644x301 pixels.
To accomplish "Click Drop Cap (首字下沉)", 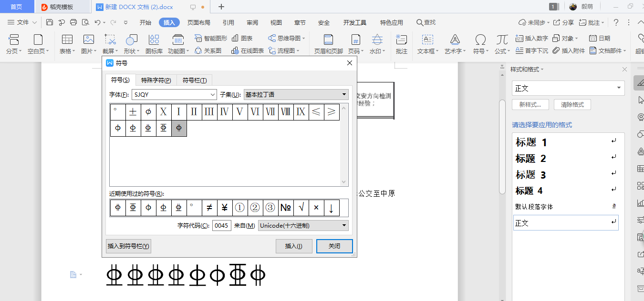I will 532,50.
